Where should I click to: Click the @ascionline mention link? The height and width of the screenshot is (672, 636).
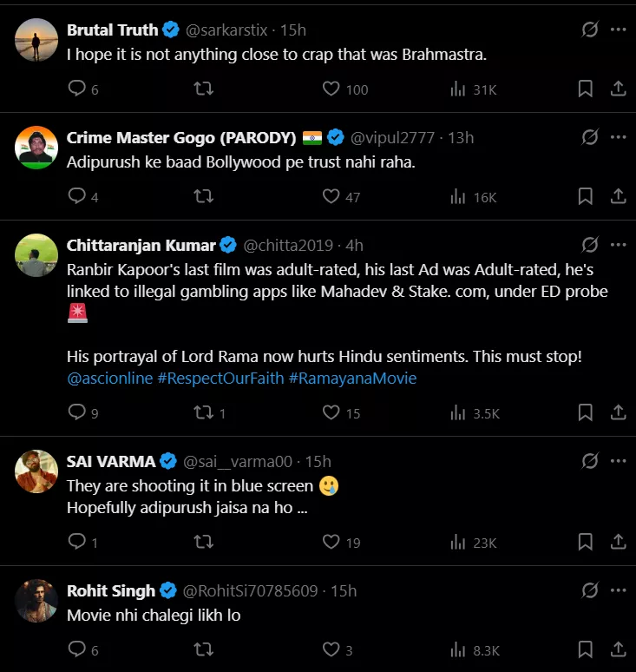click(x=109, y=379)
